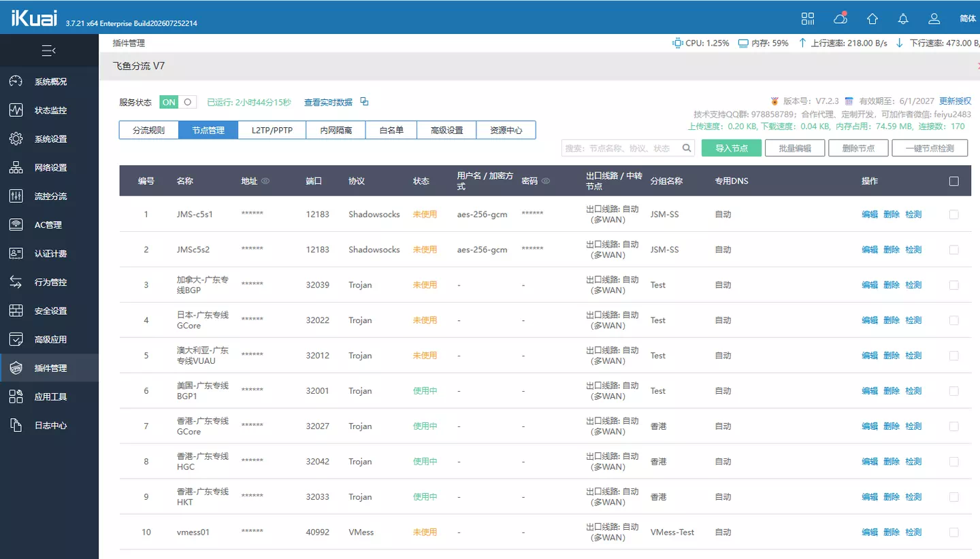Check the checkbox for JMS-c5s1 row
The image size is (980, 559).
953,214
